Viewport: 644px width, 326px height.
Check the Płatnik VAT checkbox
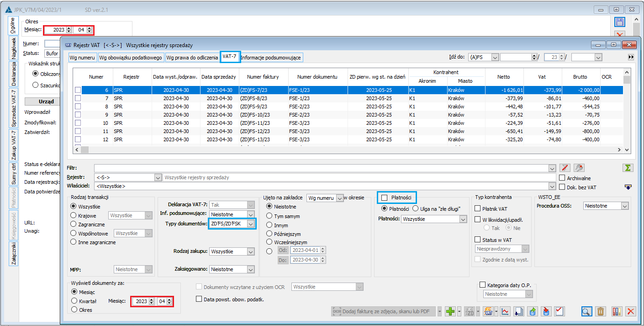478,208
